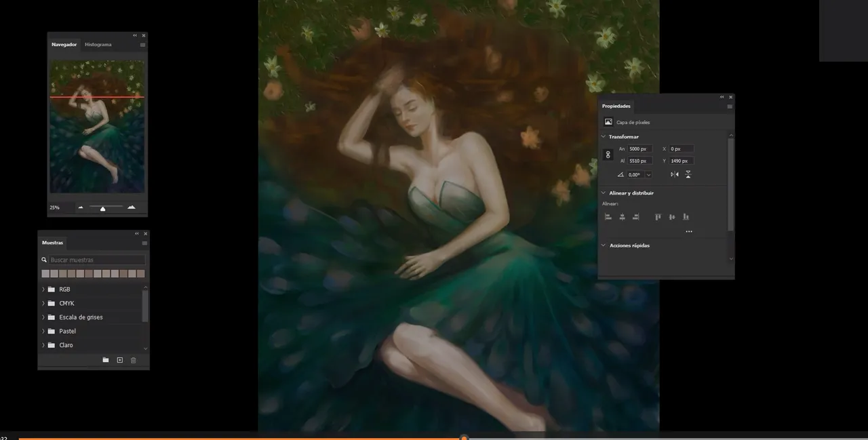The image size is (868, 440).
Task: Open the Propiedades panel menu
Action: [x=730, y=106]
